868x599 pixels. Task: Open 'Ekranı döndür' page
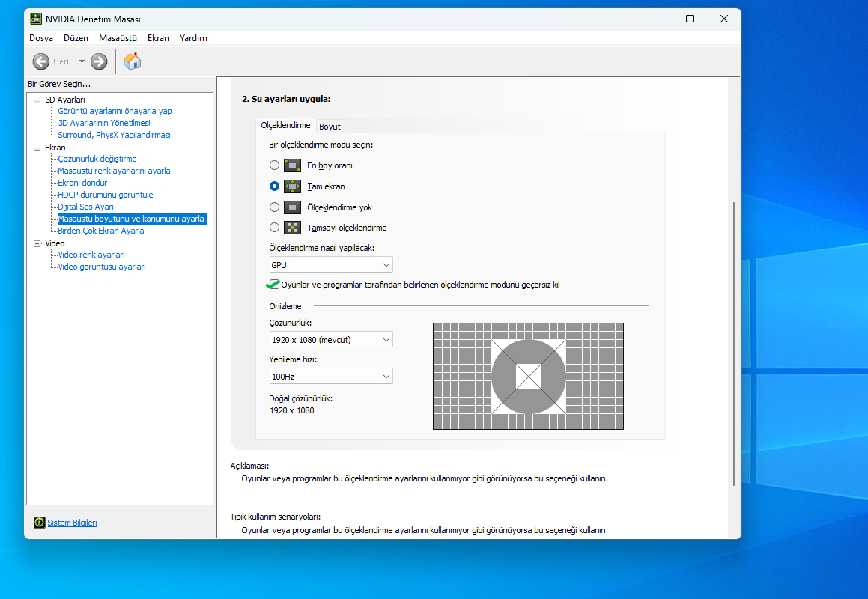point(82,183)
